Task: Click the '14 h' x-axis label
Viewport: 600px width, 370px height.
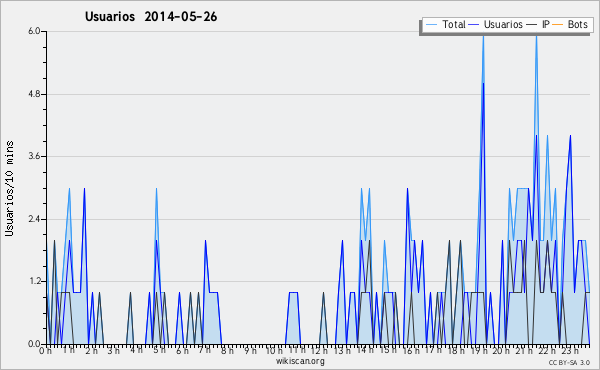Action: (365, 350)
